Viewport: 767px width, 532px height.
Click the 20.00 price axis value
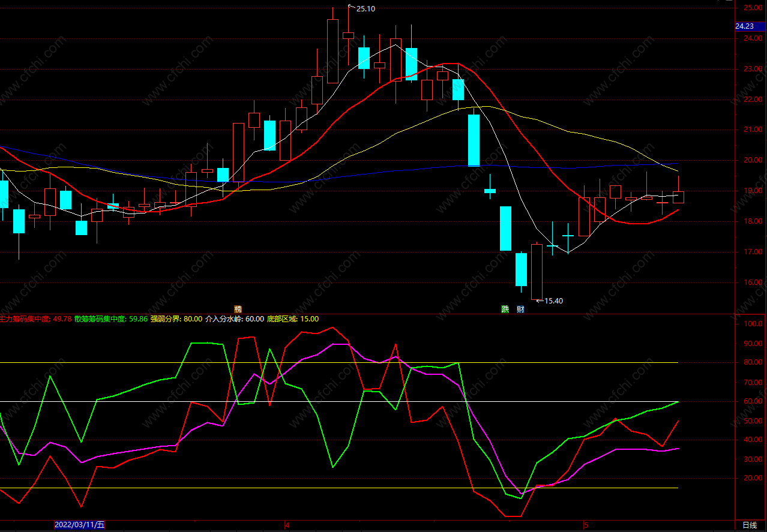click(x=753, y=160)
